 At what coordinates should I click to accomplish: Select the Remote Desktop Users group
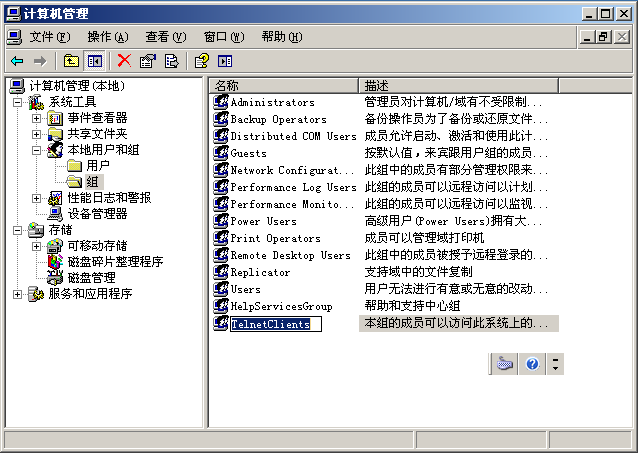click(291, 255)
